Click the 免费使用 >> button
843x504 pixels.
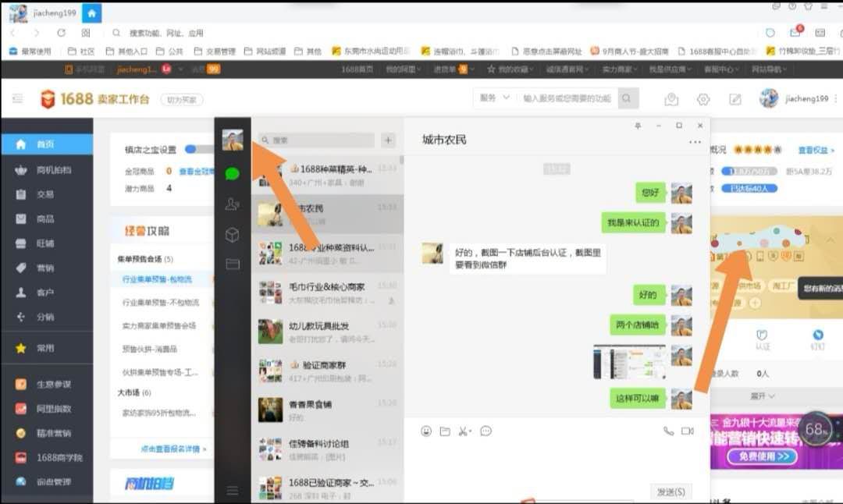(x=763, y=456)
